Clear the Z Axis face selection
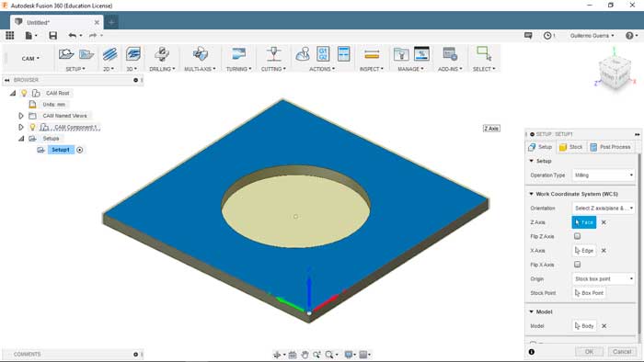Screen dimensions: 644x362 tap(604, 222)
